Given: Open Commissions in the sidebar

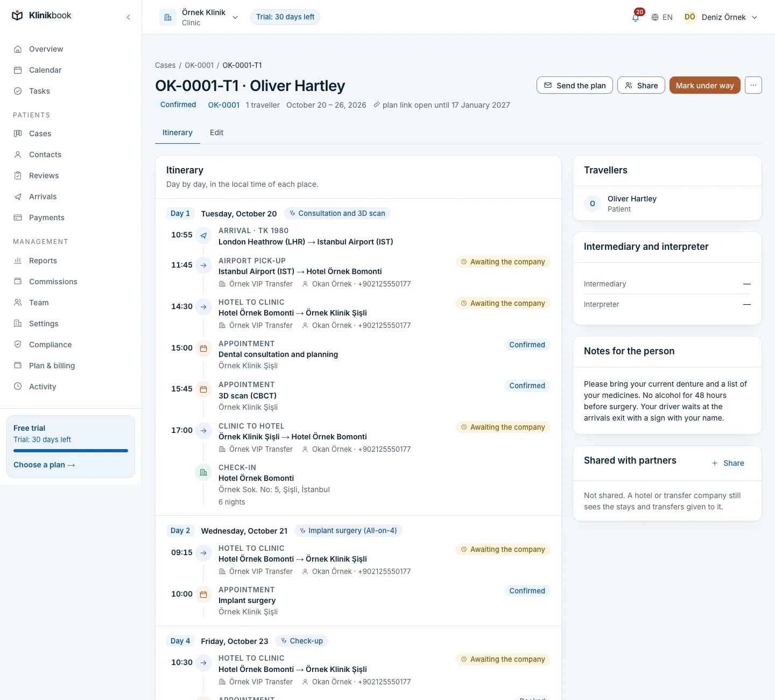Looking at the screenshot, I should 71,282.
